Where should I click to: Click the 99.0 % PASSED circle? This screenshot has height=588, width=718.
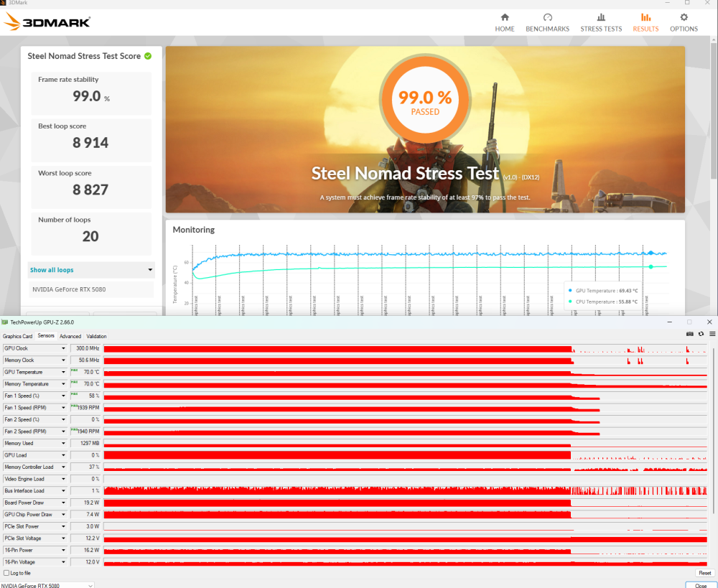425,100
